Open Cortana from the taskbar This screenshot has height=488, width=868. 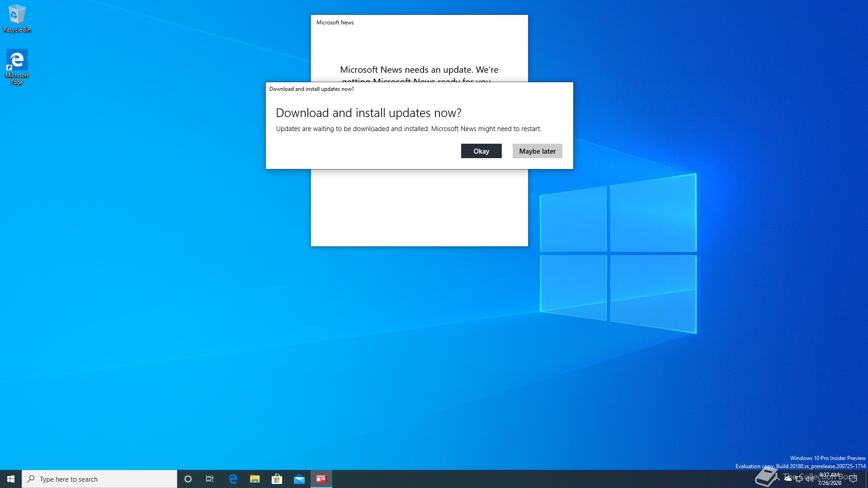(188, 479)
